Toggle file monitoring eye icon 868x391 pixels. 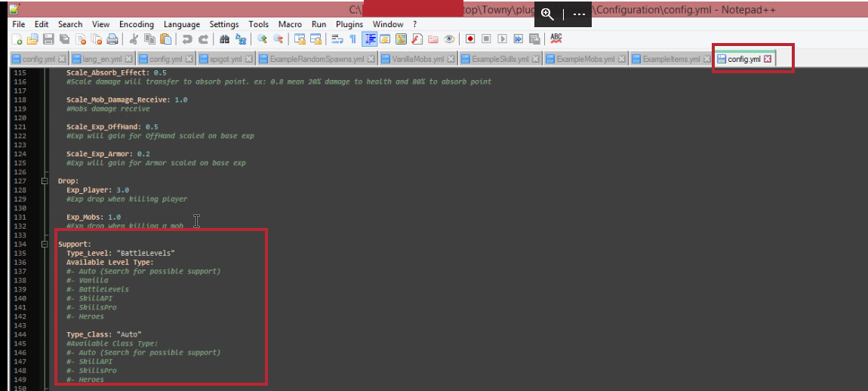449,38
